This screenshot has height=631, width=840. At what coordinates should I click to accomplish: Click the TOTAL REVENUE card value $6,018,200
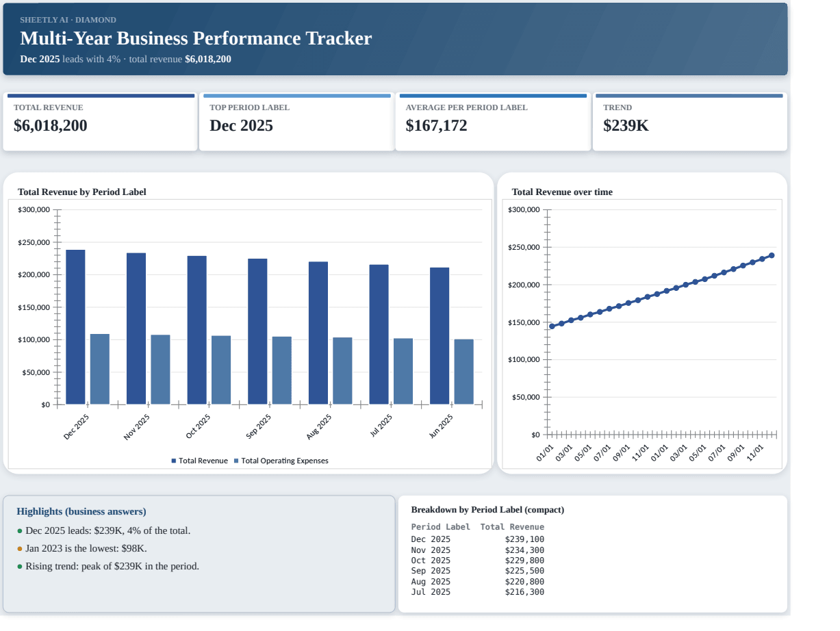(51, 126)
